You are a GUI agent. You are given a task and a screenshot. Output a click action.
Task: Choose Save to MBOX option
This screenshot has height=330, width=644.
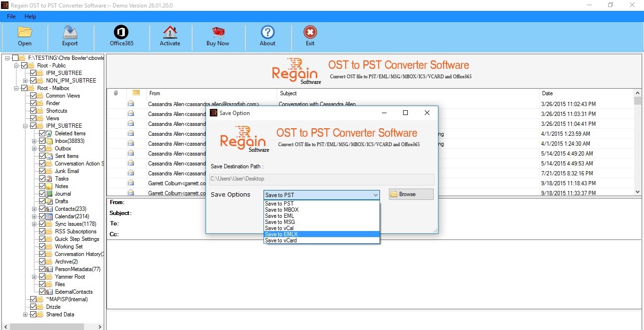coord(322,210)
